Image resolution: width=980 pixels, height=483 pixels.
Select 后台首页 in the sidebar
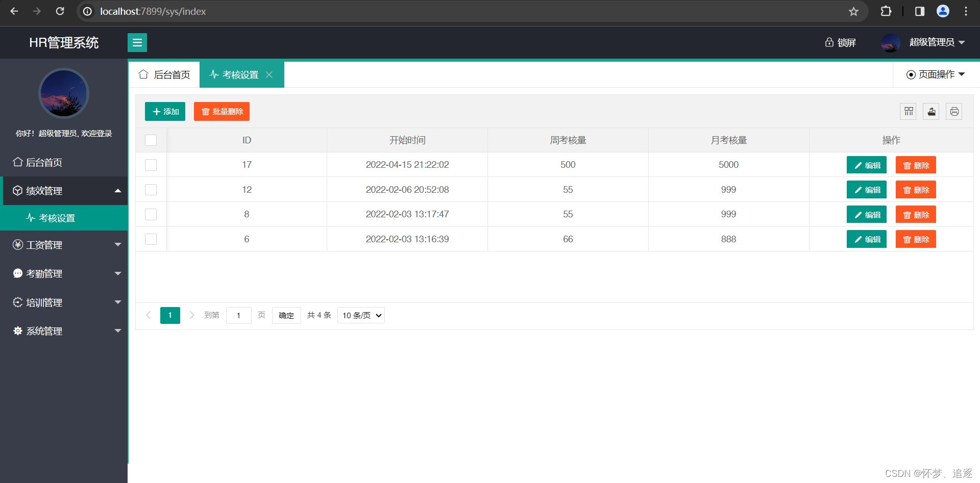coord(64,162)
